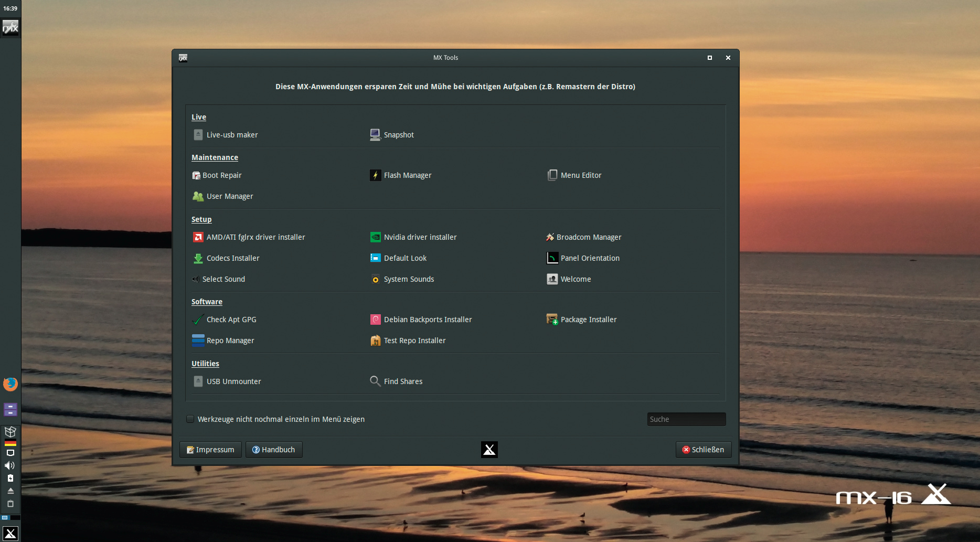Viewport: 980px width, 542px height.
Task: Open Repo Manager
Action: pos(223,341)
